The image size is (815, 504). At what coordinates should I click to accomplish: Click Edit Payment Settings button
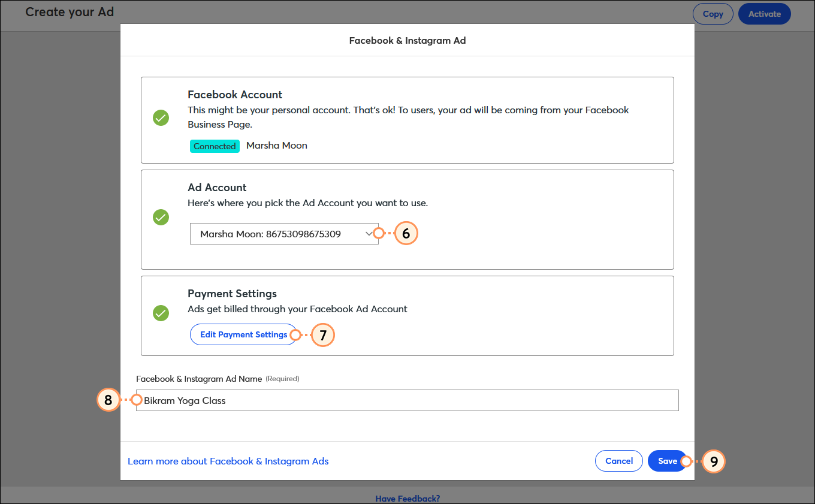click(x=243, y=334)
